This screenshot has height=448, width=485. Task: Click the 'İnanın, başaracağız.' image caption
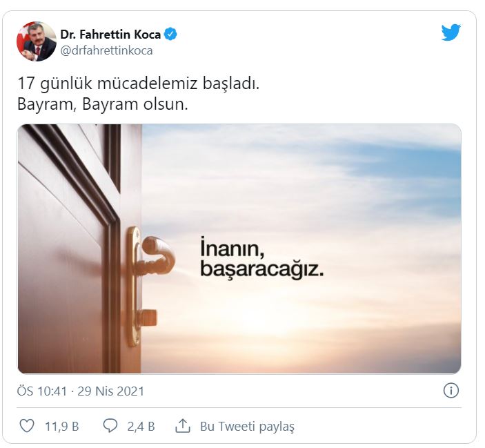261,257
